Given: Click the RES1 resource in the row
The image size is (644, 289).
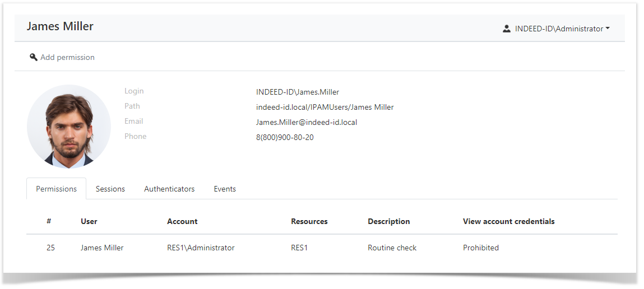Looking at the screenshot, I should click(299, 248).
